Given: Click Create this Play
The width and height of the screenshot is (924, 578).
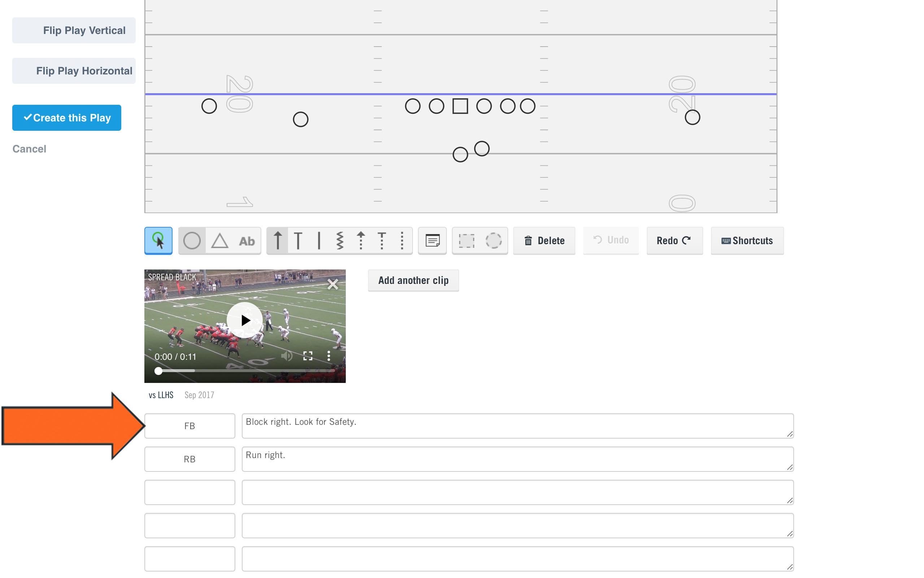Looking at the screenshot, I should 66,118.
